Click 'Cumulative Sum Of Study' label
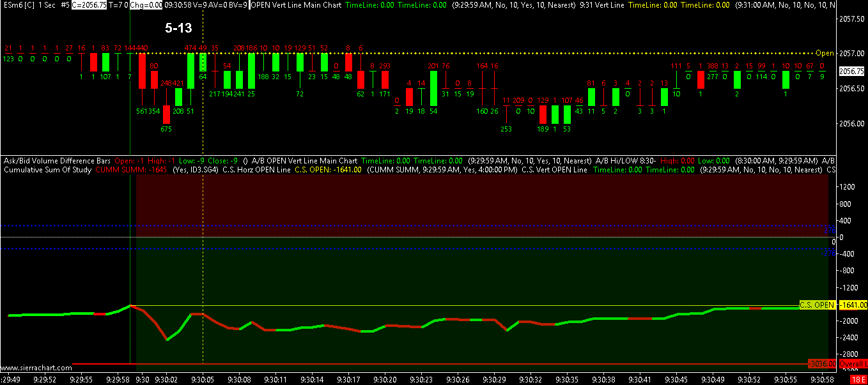Screen dimensions: 868x385 point(47,170)
